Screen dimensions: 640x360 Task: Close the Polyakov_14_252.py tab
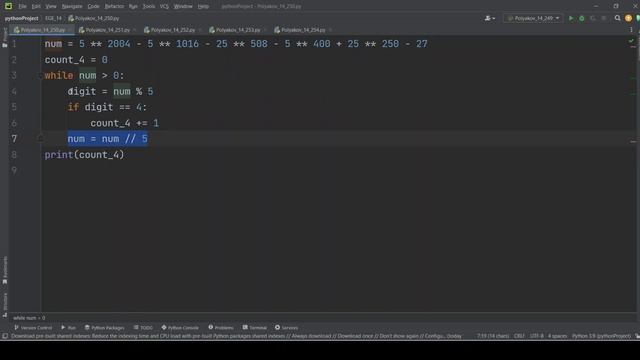coord(200,30)
